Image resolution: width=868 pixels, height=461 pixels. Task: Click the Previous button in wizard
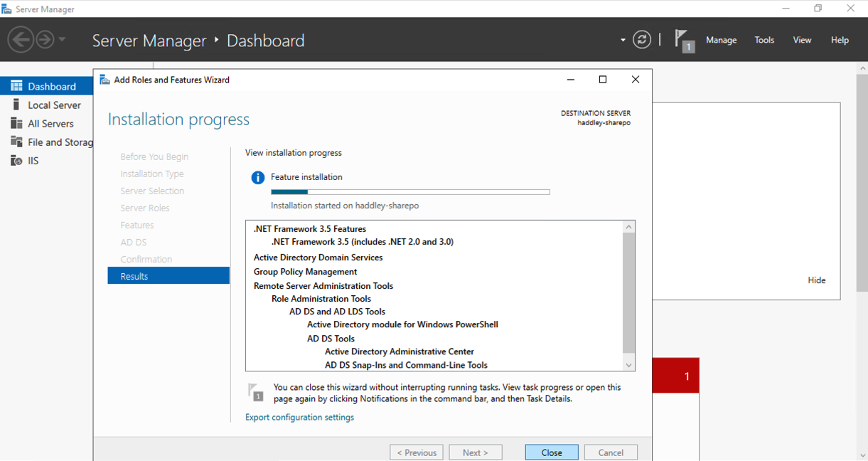pyautogui.click(x=417, y=452)
